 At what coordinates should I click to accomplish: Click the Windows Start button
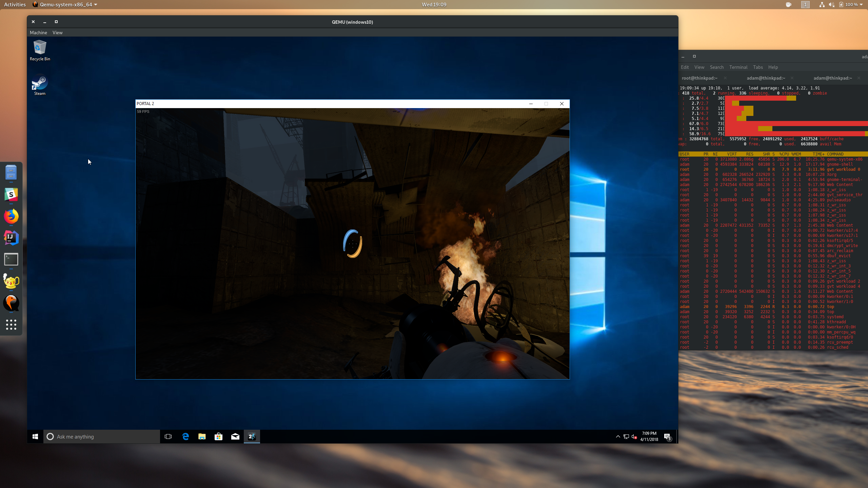pos(35,436)
